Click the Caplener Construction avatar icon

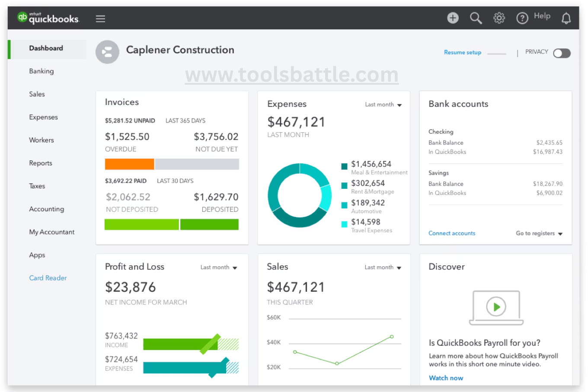[107, 52]
